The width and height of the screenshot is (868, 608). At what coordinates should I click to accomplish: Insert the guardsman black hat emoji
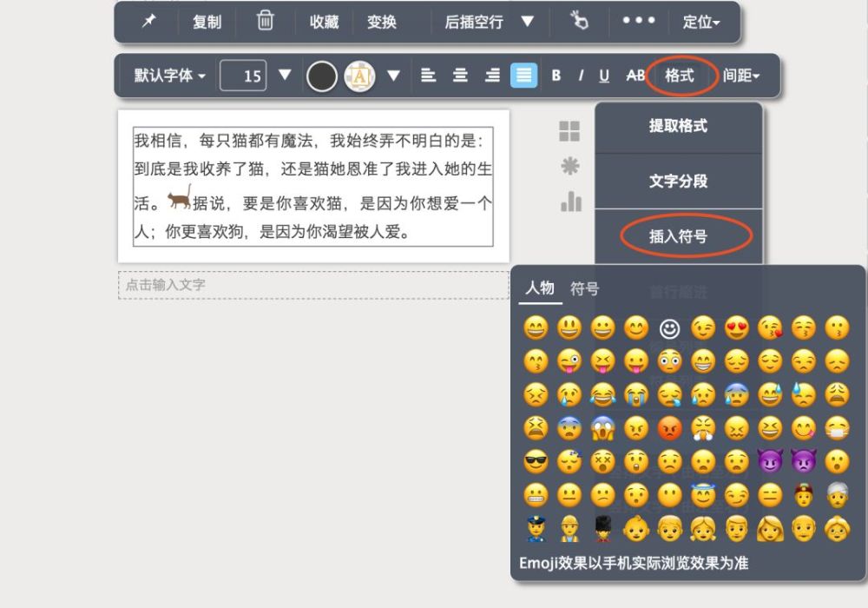click(x=602, y=529)
